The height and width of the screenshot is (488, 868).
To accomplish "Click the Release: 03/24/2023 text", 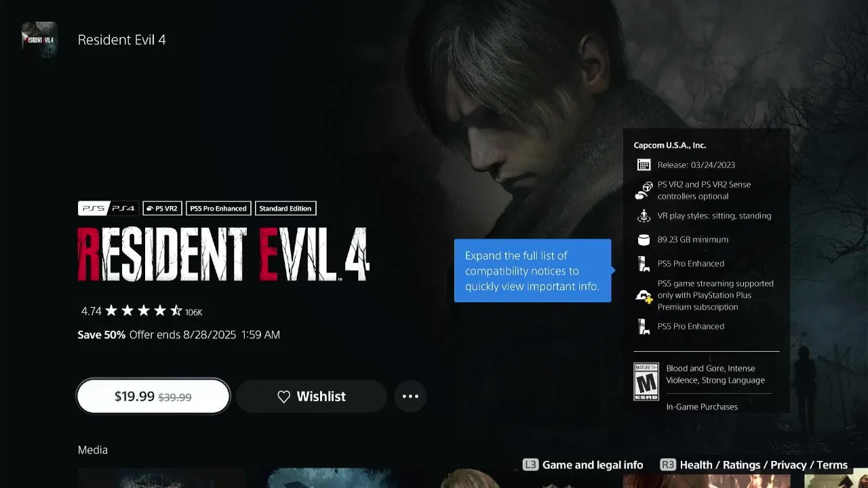I will point(696,165).
